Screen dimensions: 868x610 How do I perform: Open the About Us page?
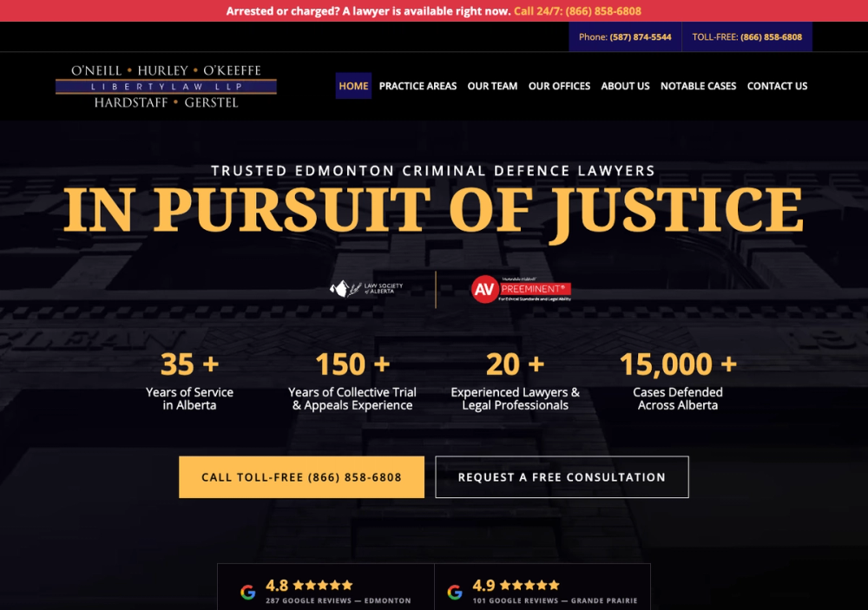(x=626, y=86)
